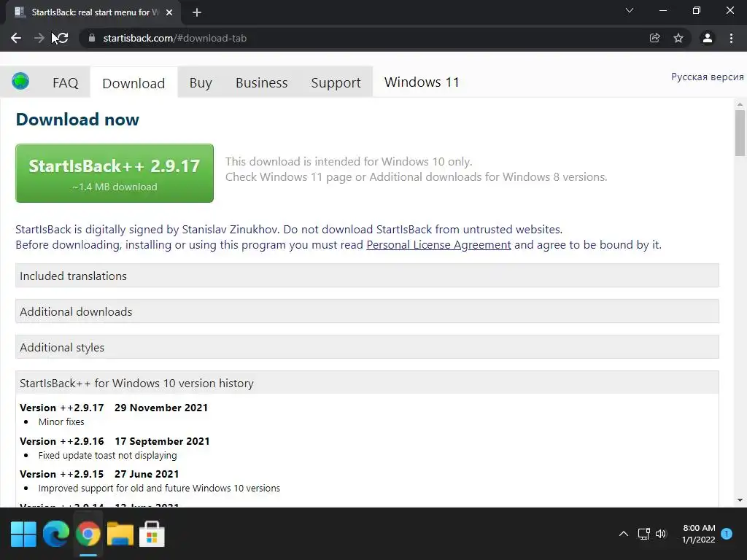Open a new tab with the plus icon
747x560 pixels.
click(x=197, y=12)
